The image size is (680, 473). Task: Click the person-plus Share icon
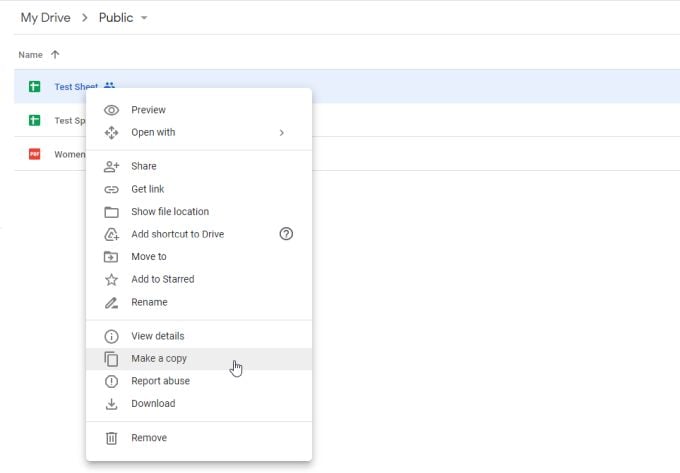[x=112, y=166]
